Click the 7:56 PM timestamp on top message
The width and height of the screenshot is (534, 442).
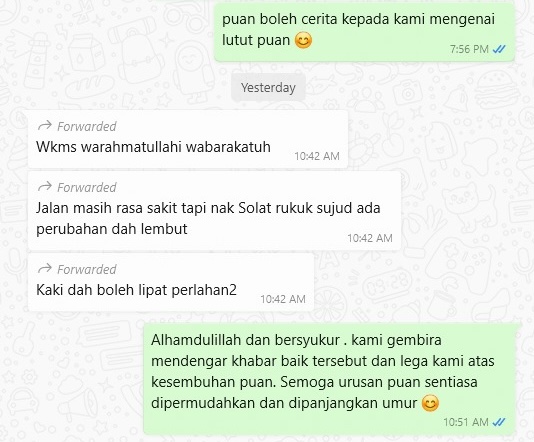tap(469, 49)
